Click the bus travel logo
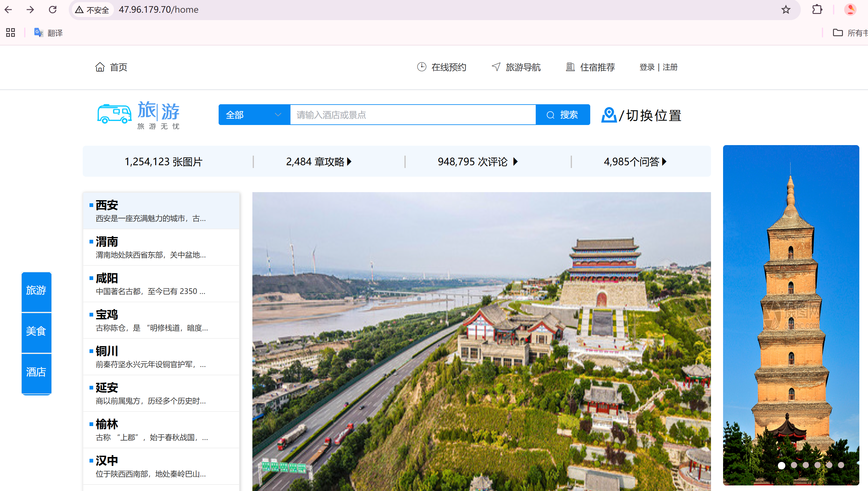The height and width of the screenshot is (491, 868). [114, 114]
